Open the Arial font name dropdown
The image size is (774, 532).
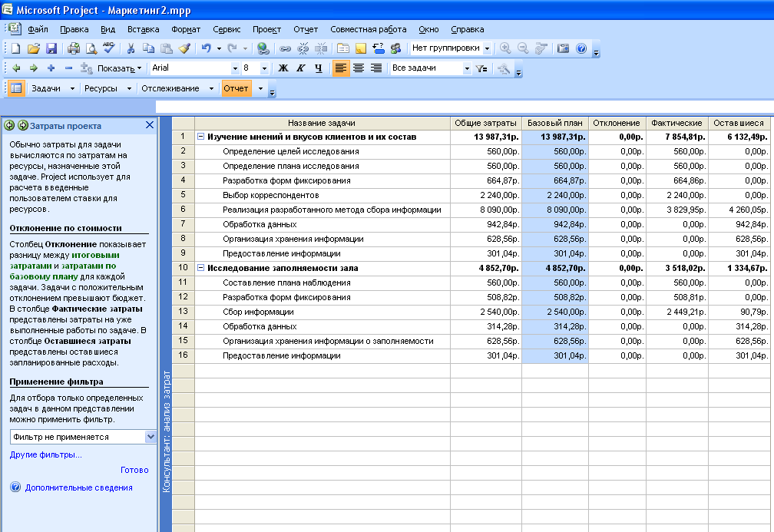(x=235, y=68)
